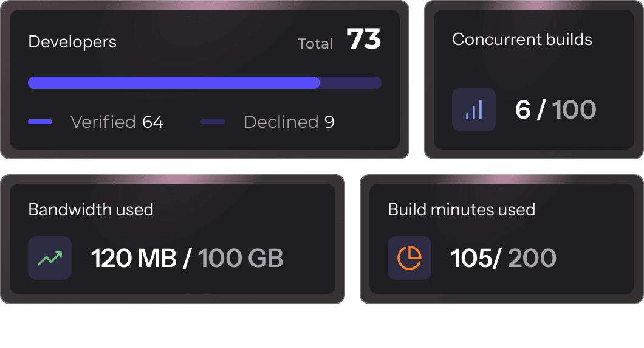Viewport: 644px width, 348px height.
Task: Click the 100 GB bandwidth limit
Action: [x=241, y=259]
